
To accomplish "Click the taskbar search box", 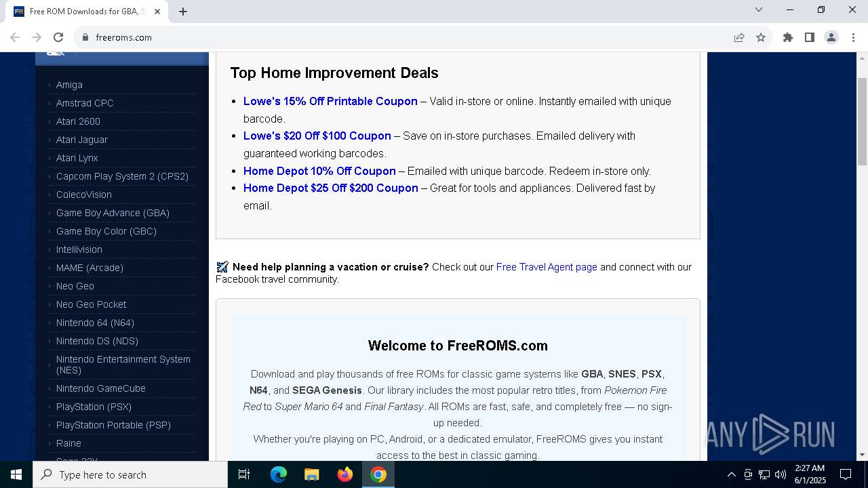I will click(x=130, y=474).
